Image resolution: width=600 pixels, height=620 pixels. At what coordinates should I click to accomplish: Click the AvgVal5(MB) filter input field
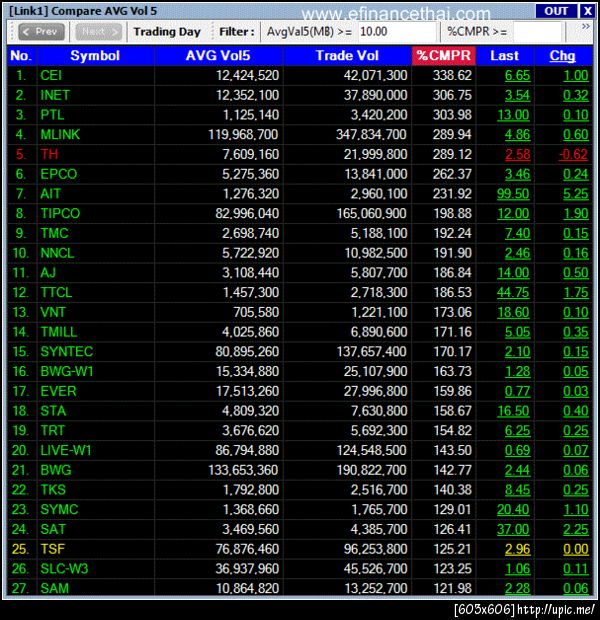[x=397, y=32]
